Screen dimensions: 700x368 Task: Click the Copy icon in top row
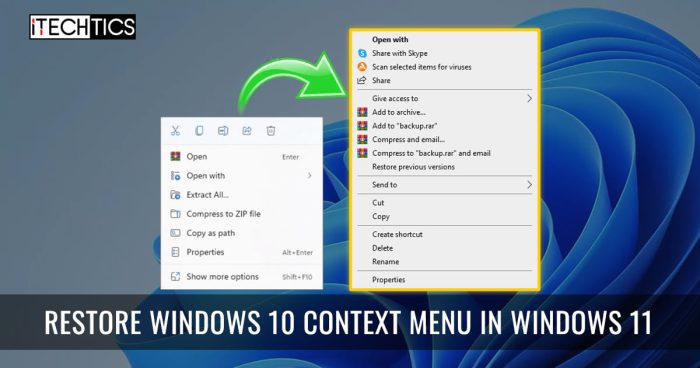click(x=199, y=131)
